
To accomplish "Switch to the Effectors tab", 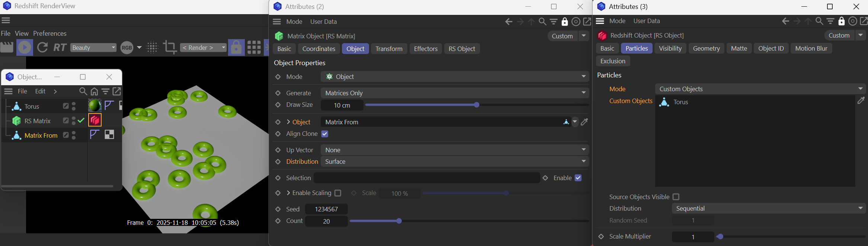I will point(426,49).
